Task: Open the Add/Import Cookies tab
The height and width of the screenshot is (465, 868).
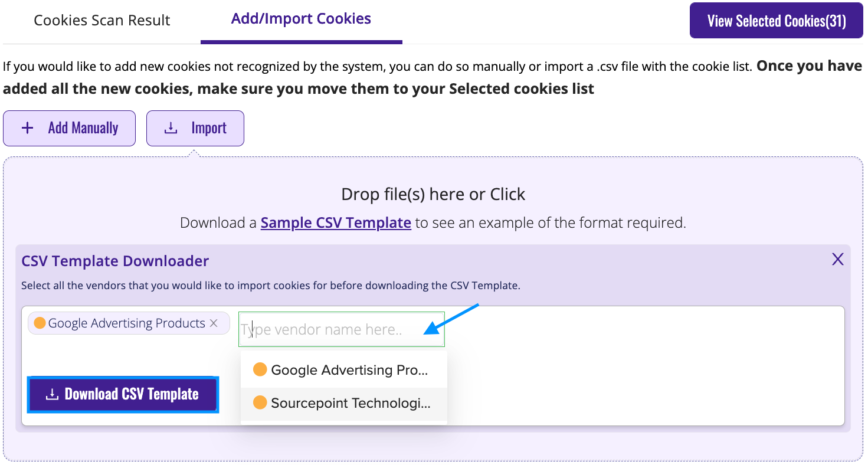Action: tap(301, 19)
